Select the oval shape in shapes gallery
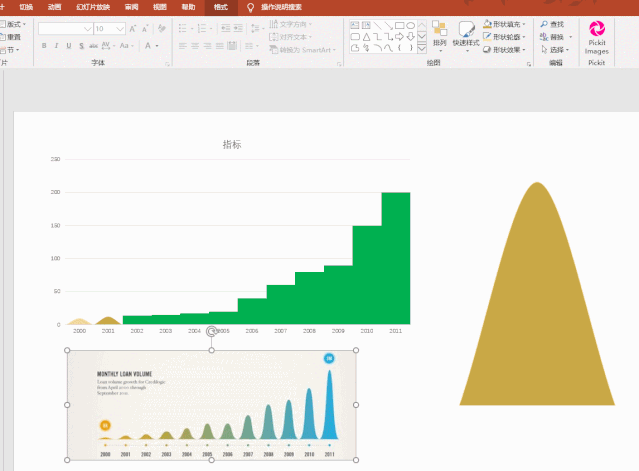Screen dimensions: 639x471 411,26
